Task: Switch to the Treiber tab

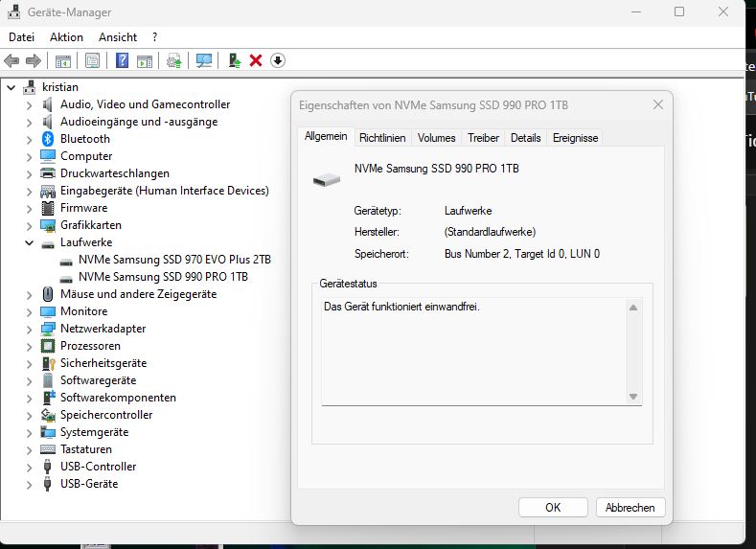Action: point(483,138)
